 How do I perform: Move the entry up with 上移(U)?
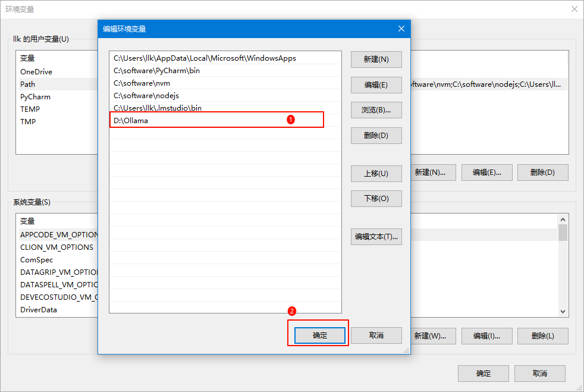click(376, 174)
